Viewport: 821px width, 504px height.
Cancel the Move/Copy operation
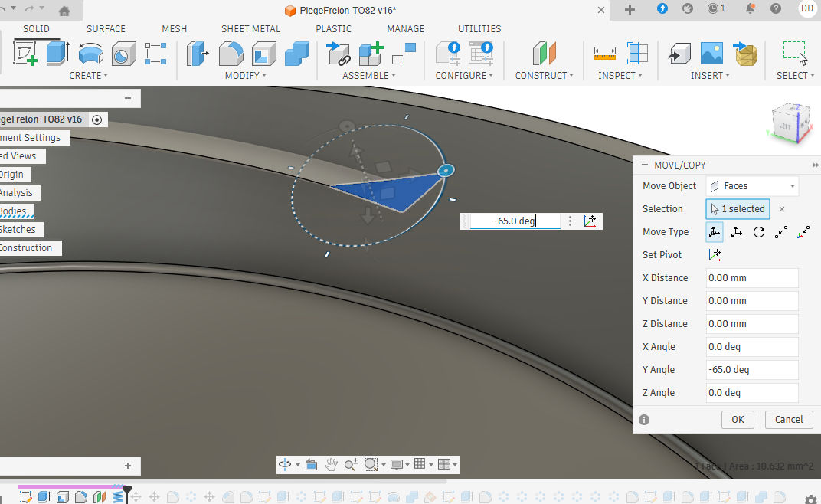pyautogui.click(x=789, y=419)
